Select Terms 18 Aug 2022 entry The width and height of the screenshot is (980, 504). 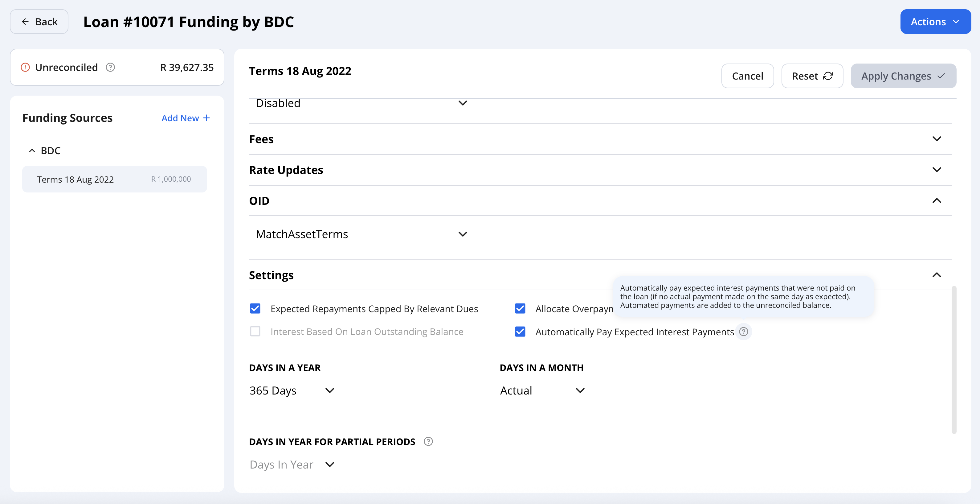click(115, 179)
